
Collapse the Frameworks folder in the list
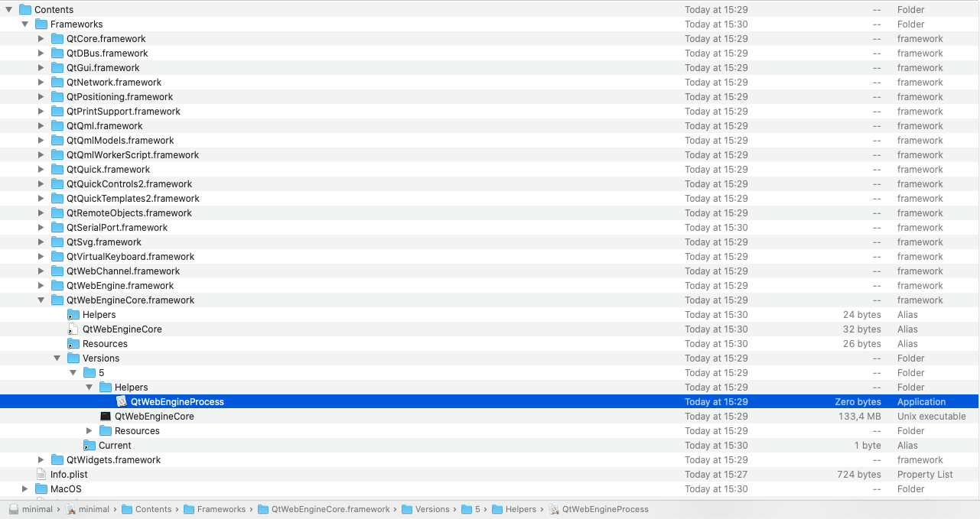(24, 24)
